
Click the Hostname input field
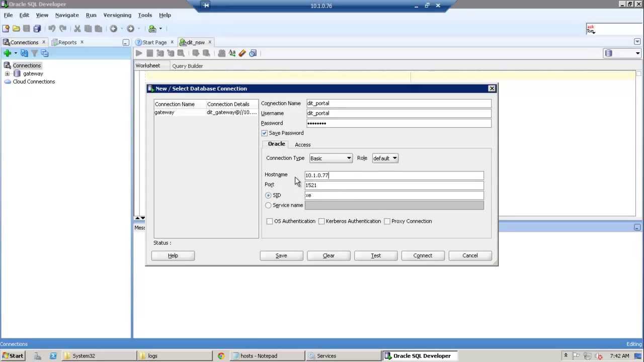394,175
